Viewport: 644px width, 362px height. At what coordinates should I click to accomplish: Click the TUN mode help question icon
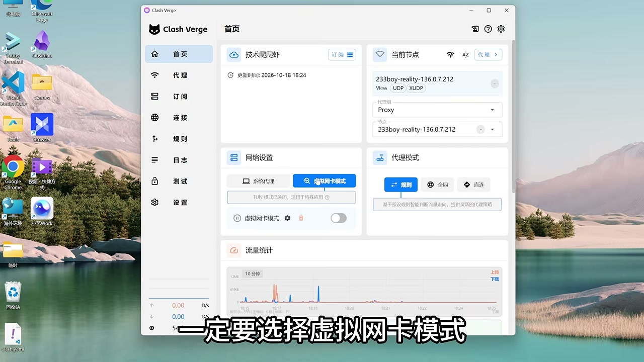[x=327, y=198]
